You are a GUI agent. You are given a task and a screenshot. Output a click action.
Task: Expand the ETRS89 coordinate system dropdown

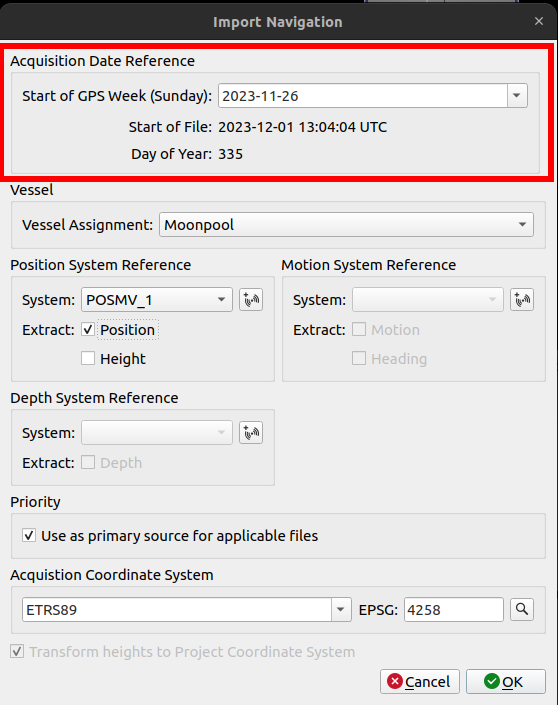tap(341, 609)
